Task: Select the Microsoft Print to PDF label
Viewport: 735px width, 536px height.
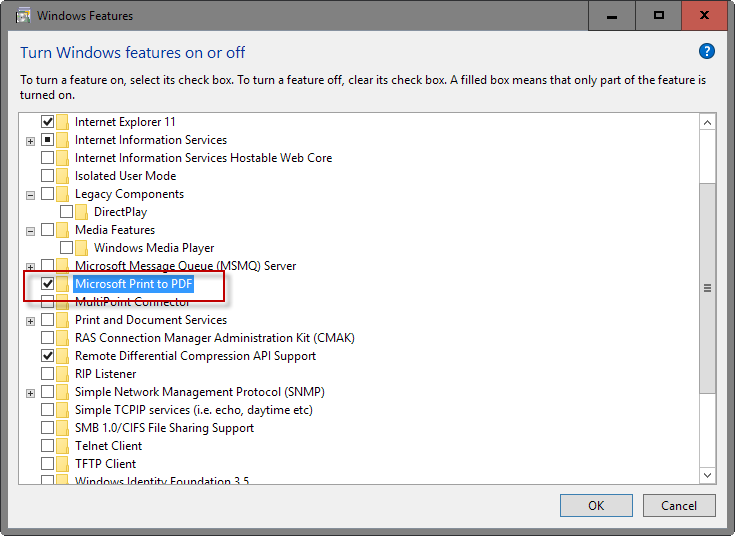Action: (x=134, y=284)
